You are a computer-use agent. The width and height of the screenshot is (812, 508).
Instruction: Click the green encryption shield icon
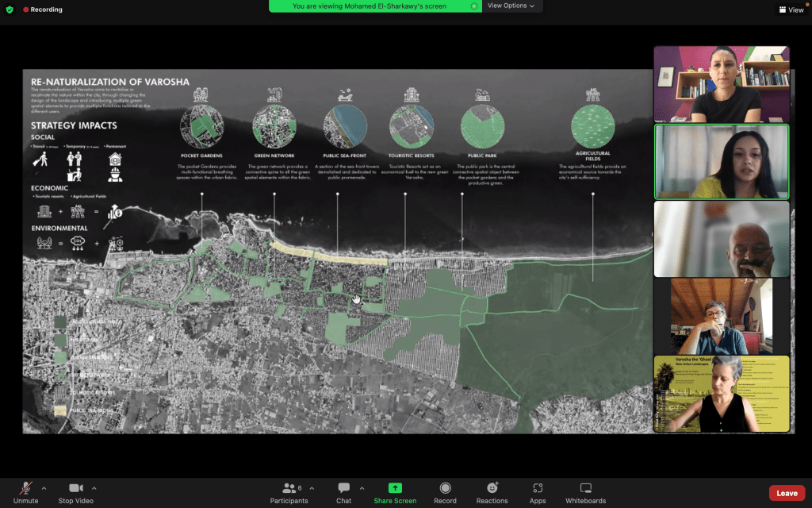8,10
